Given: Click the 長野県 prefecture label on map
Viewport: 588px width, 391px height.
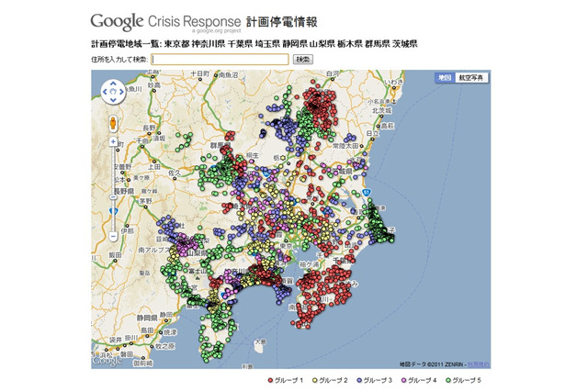Looking at the screenshot, I should (124, 192).
